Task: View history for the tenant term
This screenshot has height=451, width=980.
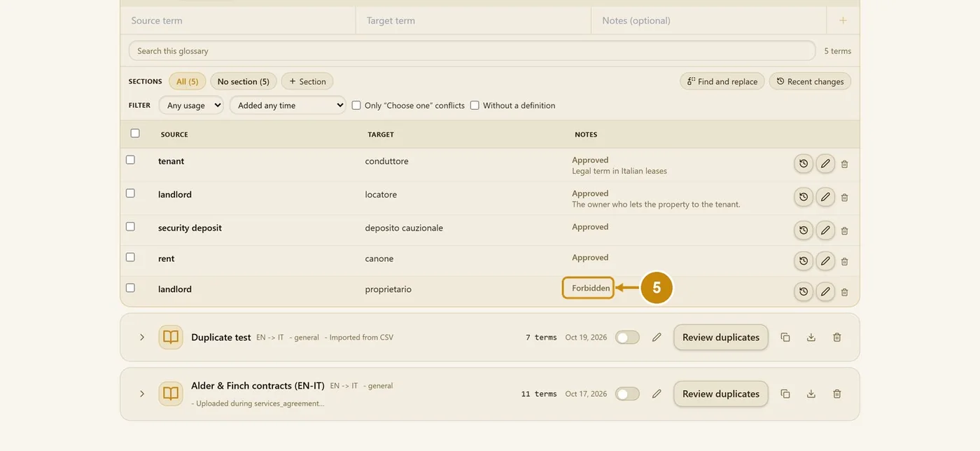Action: pos(804,164)
